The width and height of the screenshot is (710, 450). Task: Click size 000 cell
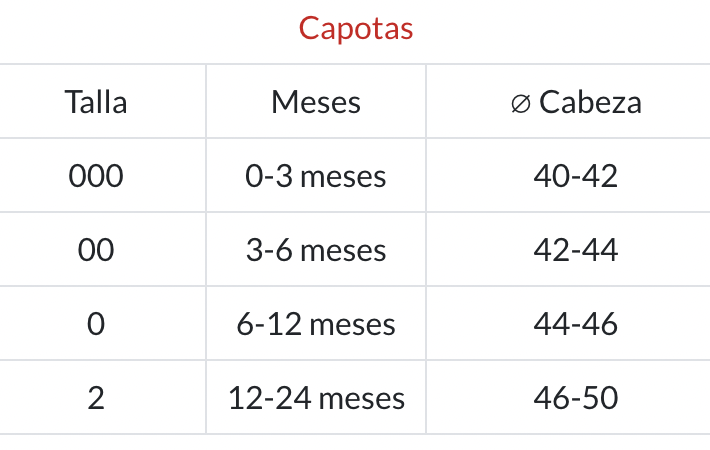coord(96,176)
